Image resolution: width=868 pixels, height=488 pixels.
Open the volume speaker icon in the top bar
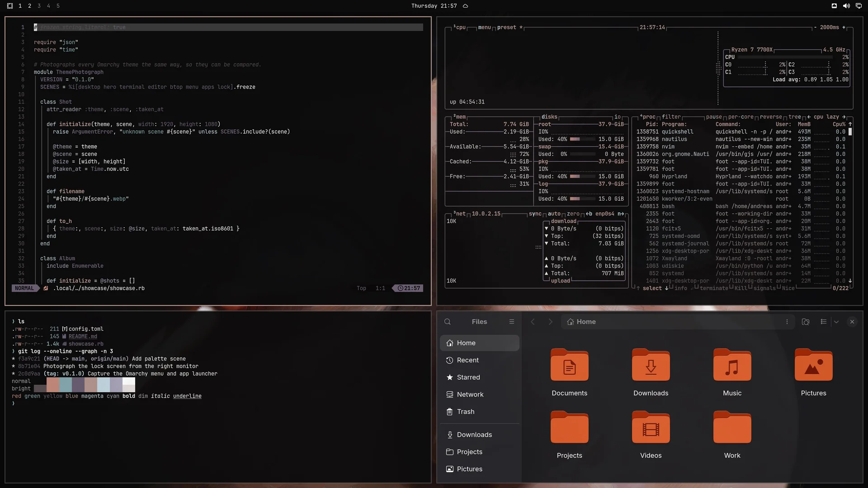click(x=846, y=6)
